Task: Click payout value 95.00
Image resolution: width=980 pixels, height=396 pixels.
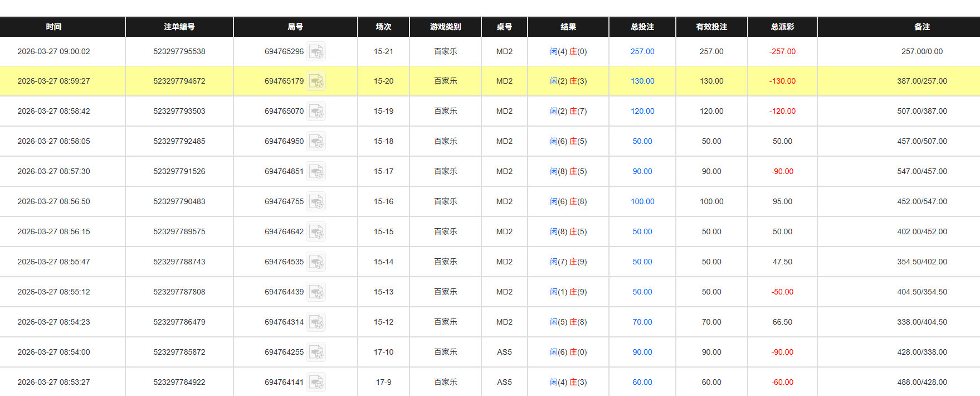Action: tap(782, 201)
